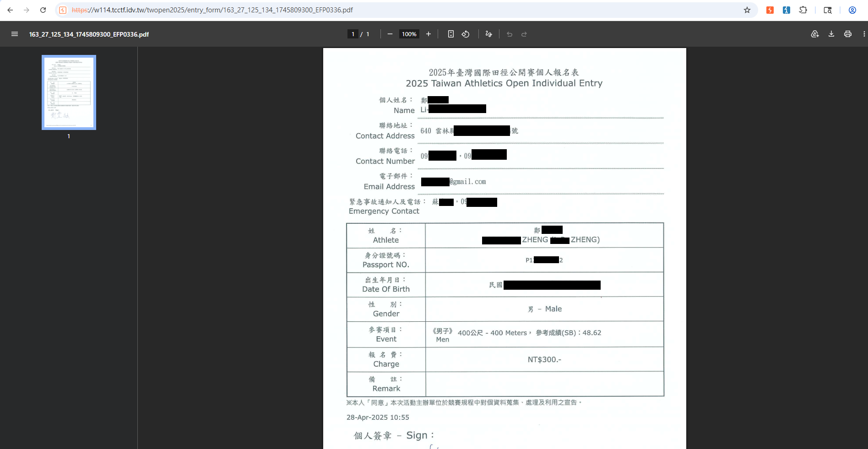The width and height of the screenshot is (868, 449).
Task: Select the page 1 thumbnail
Action: coord(69,92)
